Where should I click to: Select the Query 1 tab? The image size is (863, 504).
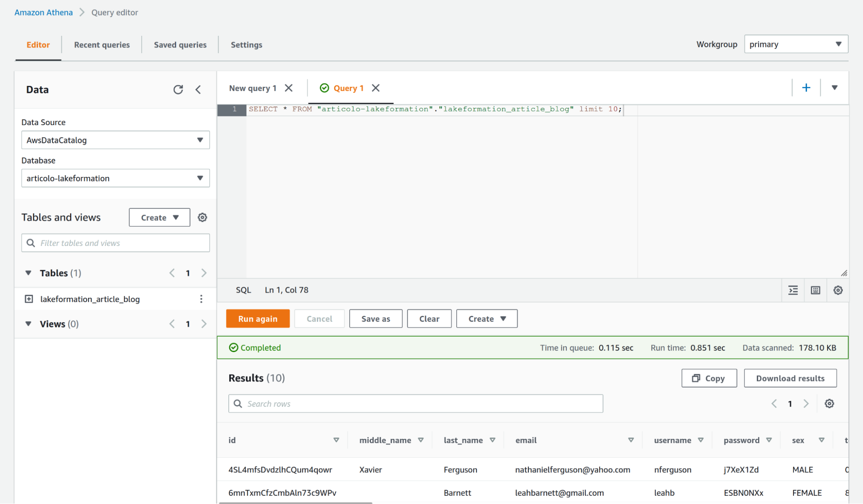point(348,88)
